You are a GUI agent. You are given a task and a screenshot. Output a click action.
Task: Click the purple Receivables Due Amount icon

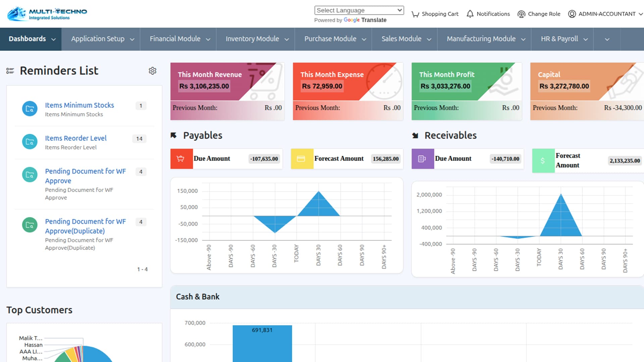coord(422,159)
